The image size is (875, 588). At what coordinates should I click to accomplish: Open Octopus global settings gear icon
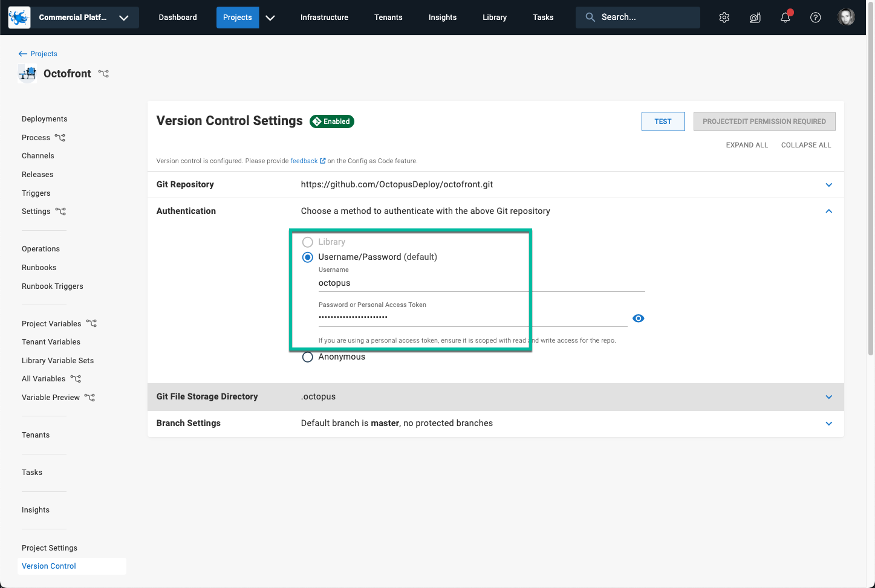(x=724, y=17)
